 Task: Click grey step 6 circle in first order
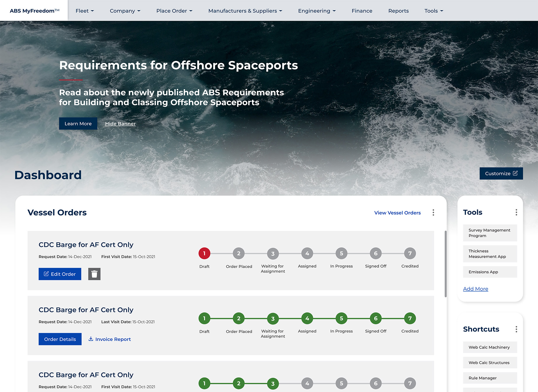tap(376, 253)
